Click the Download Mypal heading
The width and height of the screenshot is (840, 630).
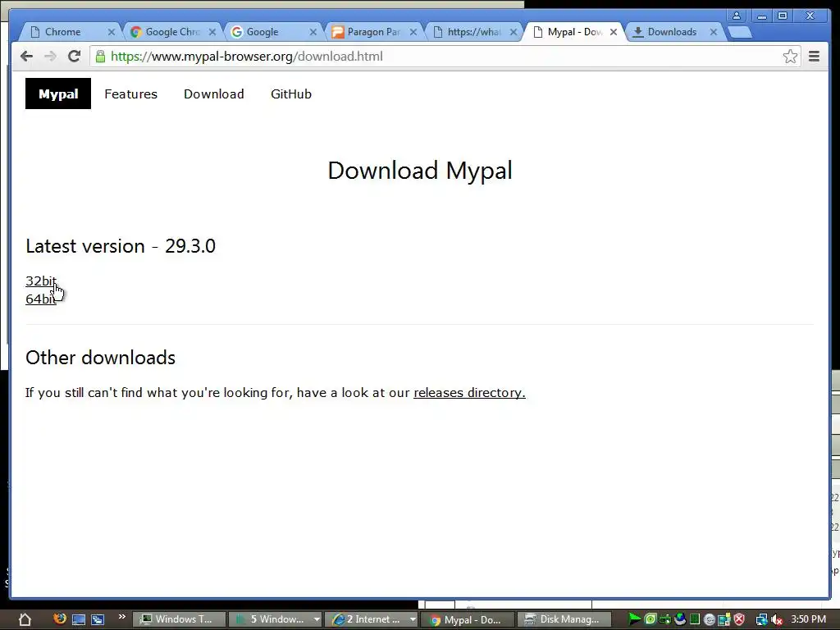point(420,171)
